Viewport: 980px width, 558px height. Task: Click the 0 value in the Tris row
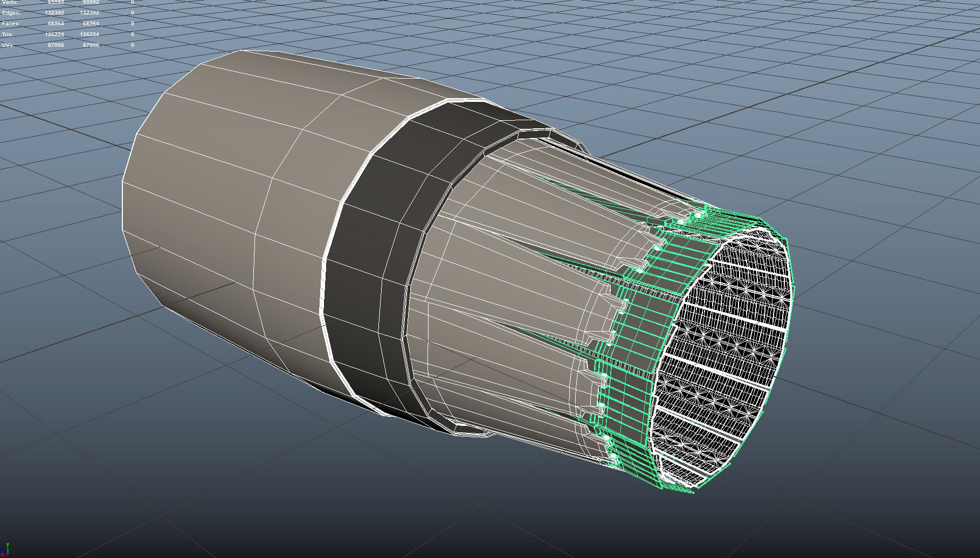click(133, 35)
